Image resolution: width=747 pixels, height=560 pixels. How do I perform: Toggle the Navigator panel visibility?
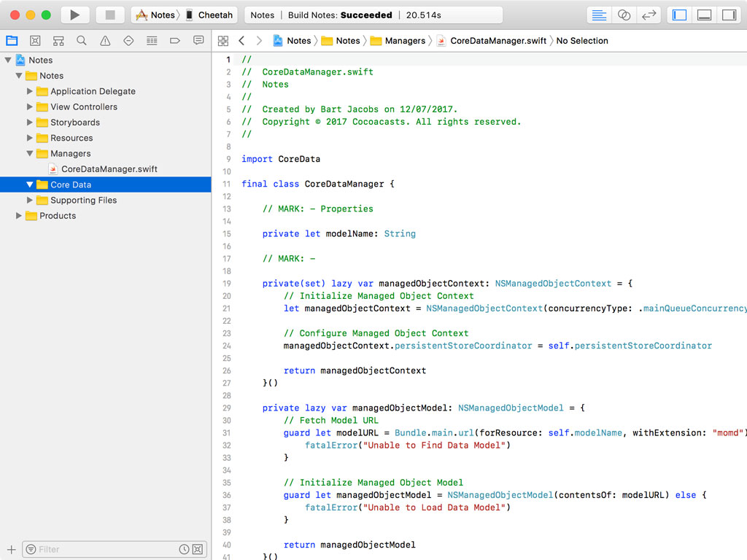(680, 15)
